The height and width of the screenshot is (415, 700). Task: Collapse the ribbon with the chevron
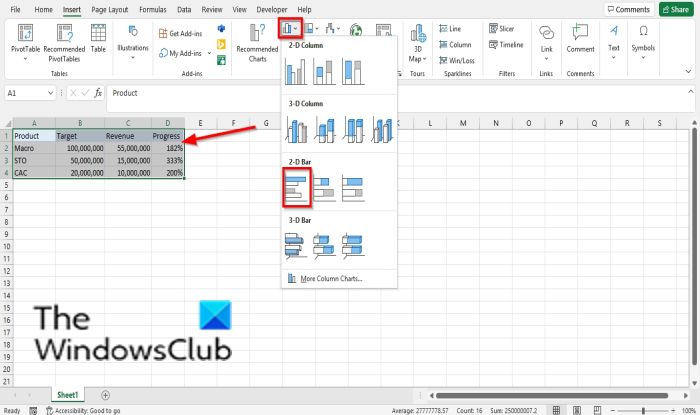tap(688, 71)
